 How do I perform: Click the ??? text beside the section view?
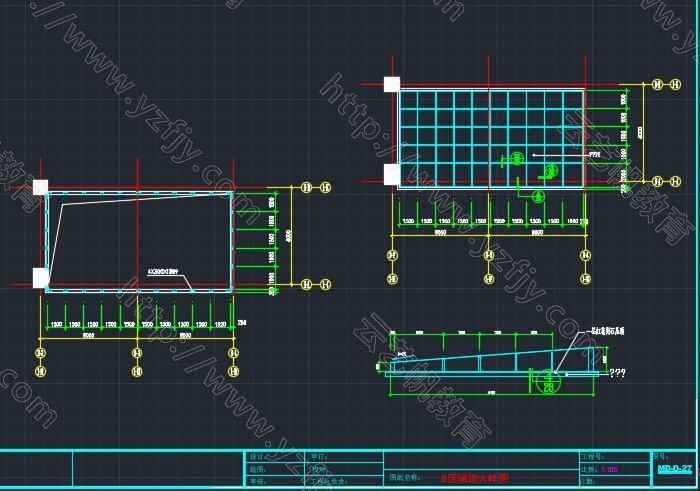pos(618,373)
